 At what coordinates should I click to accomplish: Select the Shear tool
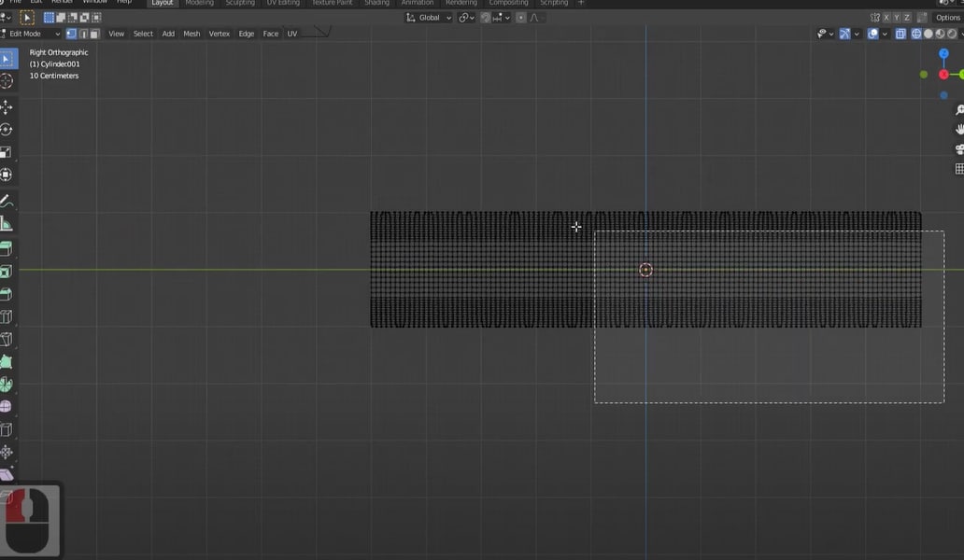[7, 475]
